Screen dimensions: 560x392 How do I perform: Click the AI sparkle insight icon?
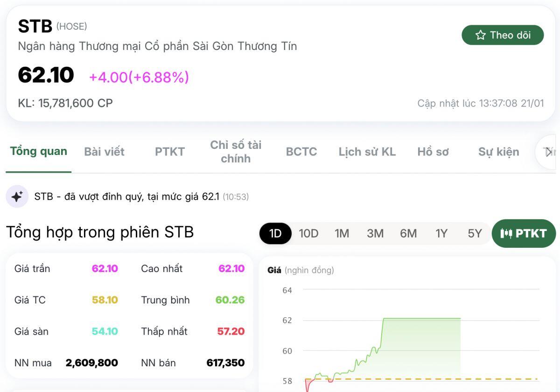17,196
